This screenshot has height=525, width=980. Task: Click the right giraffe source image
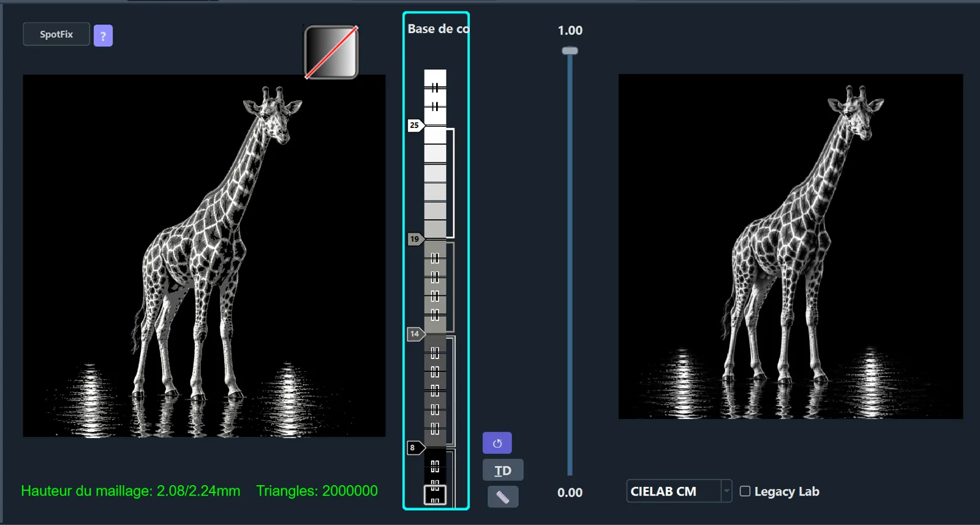tap(791, 247)
